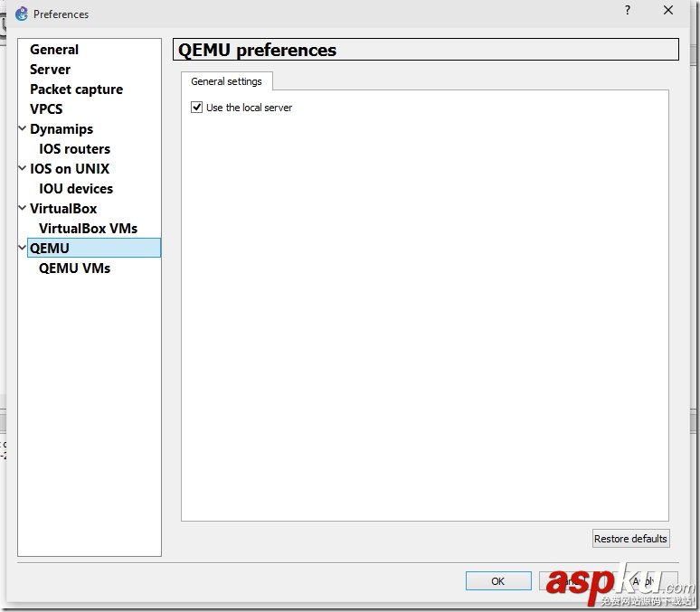Select VirtualBox in the tree

click(x=63, y=209)
